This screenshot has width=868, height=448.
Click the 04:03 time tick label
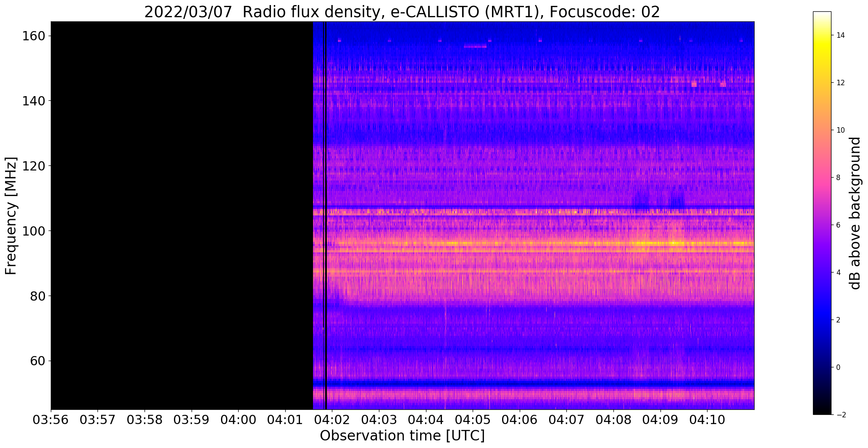click(379, 419)
